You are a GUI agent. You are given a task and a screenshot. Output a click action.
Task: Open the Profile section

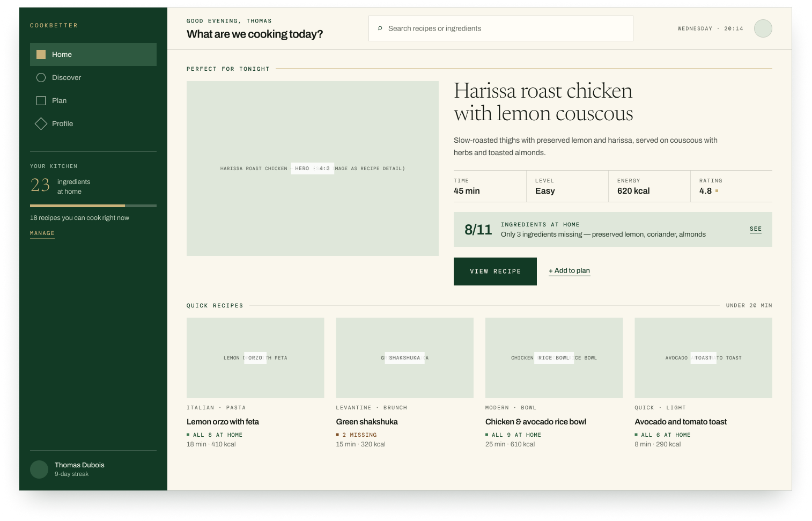click(x=93, y=123)
